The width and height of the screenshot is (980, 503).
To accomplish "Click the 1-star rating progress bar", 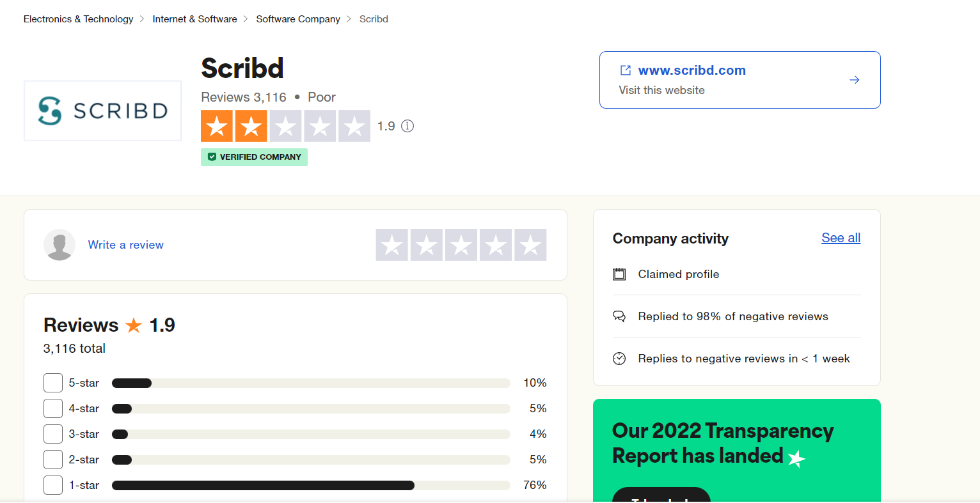I will tap(311, 485).
